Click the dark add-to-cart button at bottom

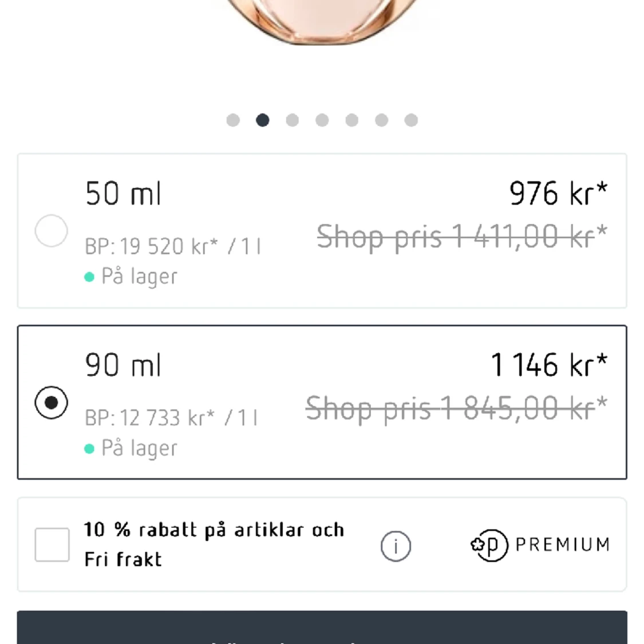[322, 627]
